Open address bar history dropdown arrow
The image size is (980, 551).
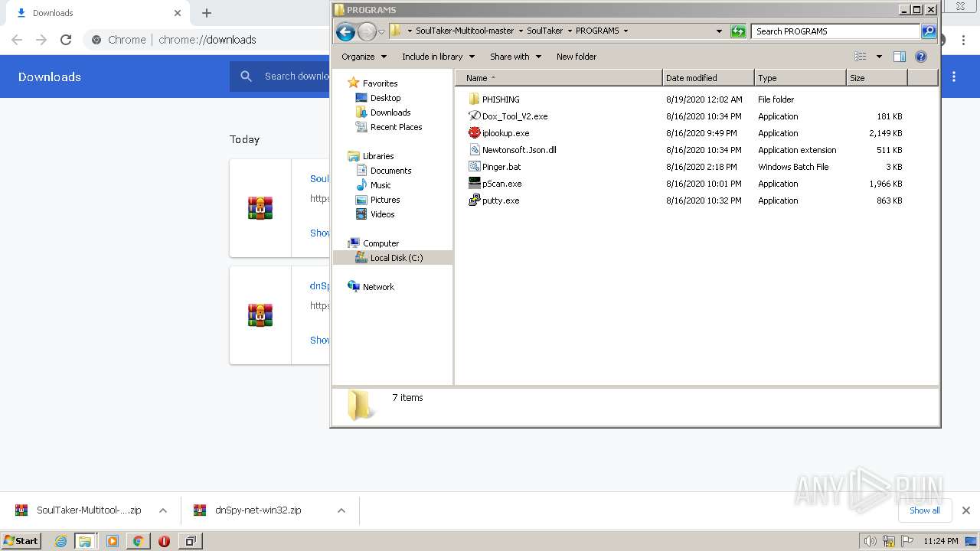pyautogui.click(x=719, y=31)
